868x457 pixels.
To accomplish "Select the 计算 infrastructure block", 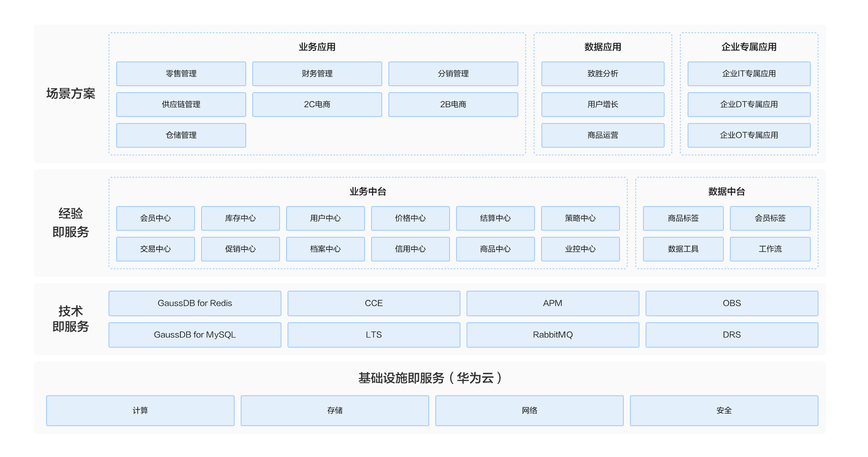I will point(140,410).
